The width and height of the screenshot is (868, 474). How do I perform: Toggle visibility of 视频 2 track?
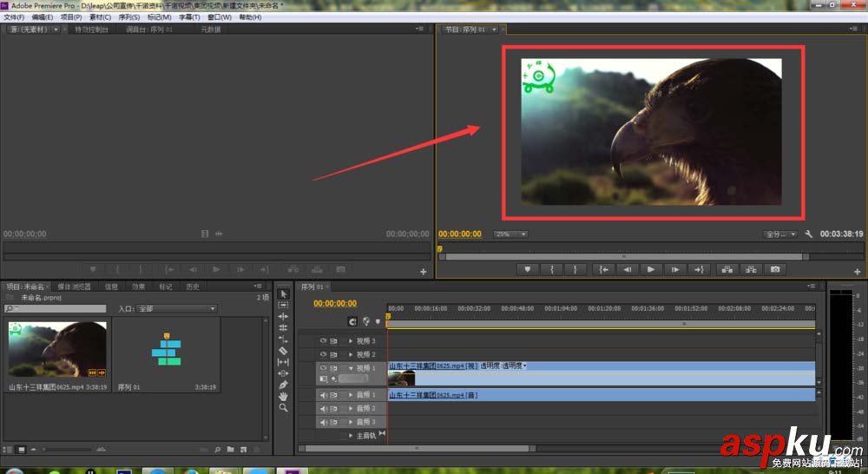click(323, 355)
